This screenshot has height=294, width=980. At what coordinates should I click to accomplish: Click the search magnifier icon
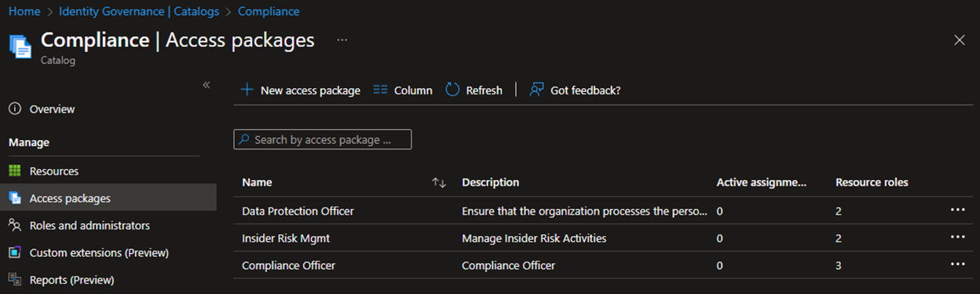pyautogui.click(x=245, y=140)
